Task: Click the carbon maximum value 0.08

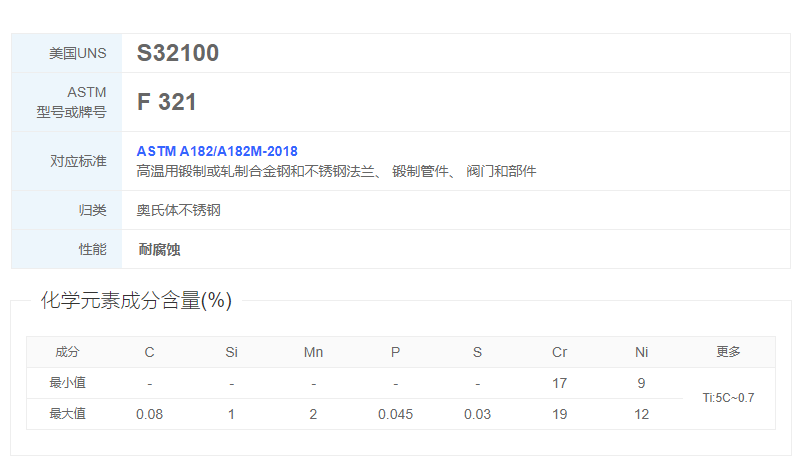Action: pos(149,414)
